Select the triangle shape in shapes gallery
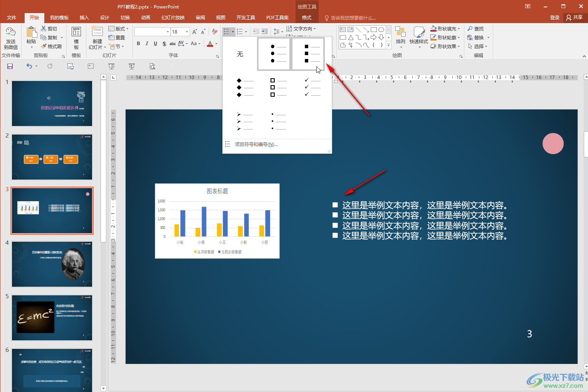 point(350,37)
